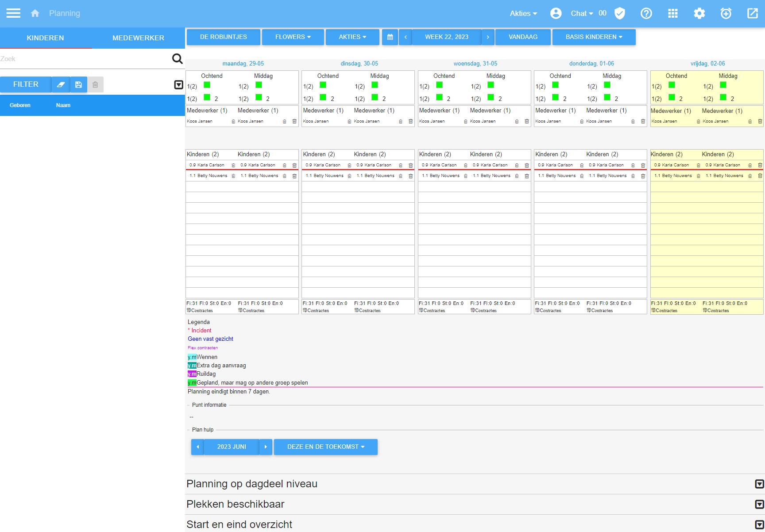Click the FILTER button

(26, 85)
